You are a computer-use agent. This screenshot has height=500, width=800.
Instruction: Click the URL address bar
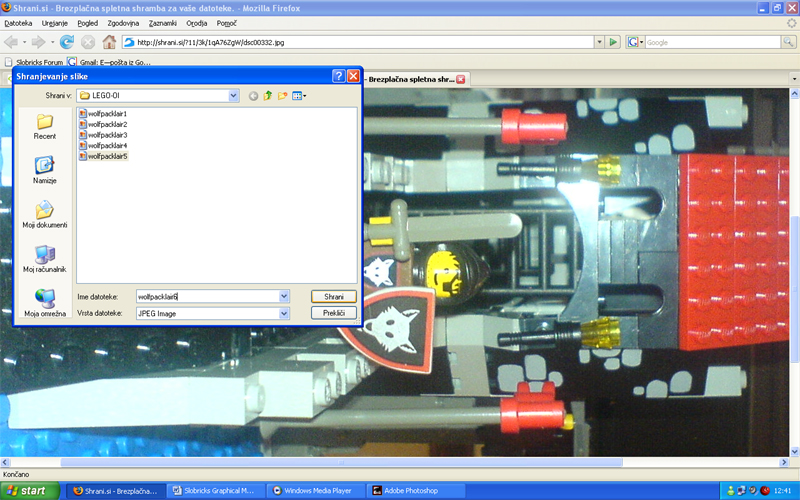357,42
